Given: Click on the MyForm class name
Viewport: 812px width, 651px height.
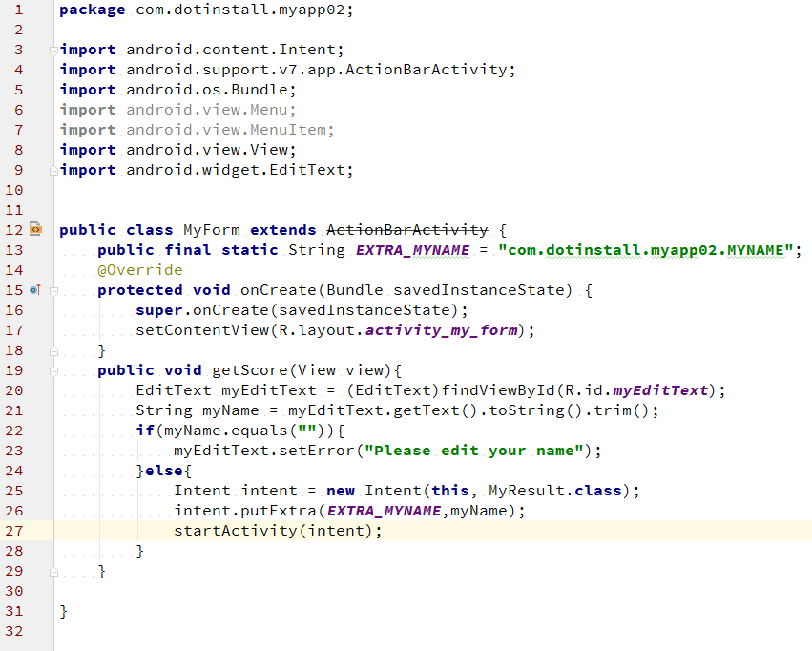Looking at the screenshot, I should click(212, 229).
